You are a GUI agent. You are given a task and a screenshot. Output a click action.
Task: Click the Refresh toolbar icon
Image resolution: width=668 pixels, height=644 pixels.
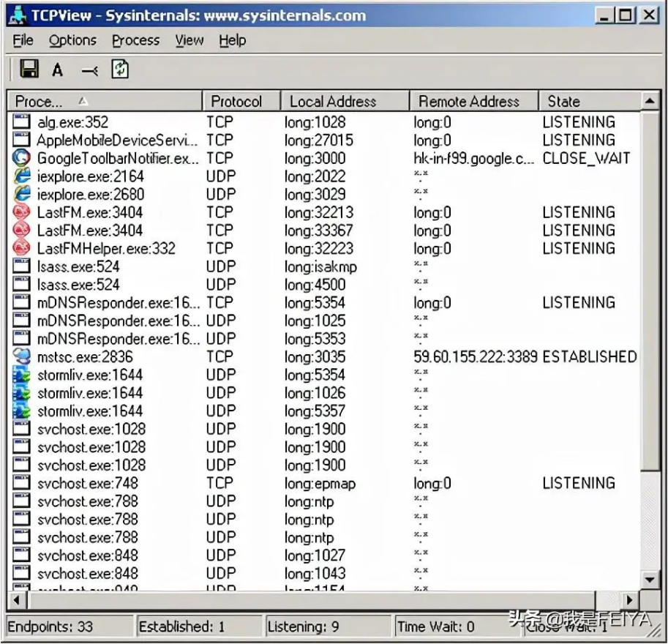pos(120,70)
